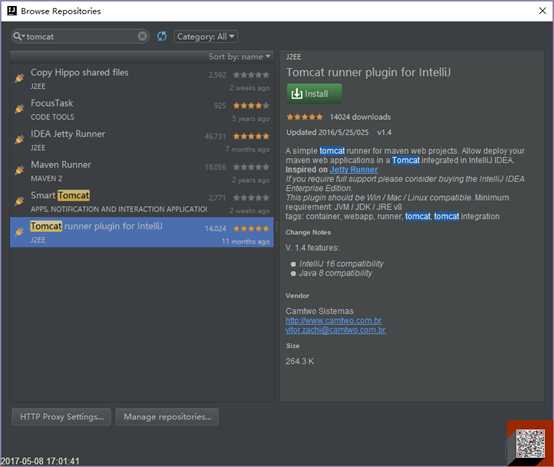Open the Jetty Runner link
Viewport: 554px width, 467px height.
click(353, 170)
